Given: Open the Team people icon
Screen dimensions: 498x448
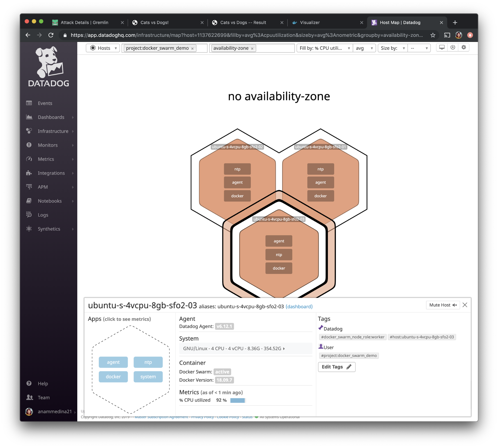Looking at the screenshot, I should 30,397.
